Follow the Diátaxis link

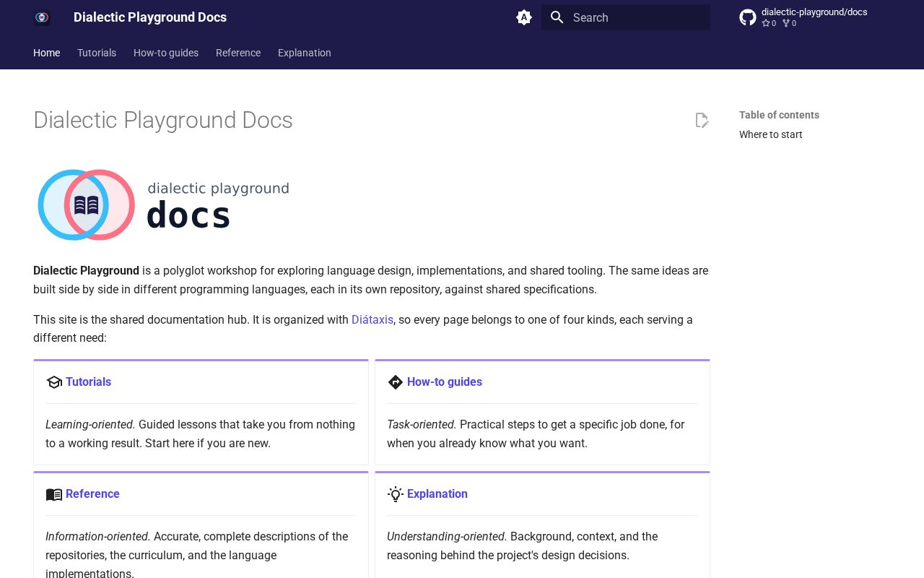tap(372, 319)
